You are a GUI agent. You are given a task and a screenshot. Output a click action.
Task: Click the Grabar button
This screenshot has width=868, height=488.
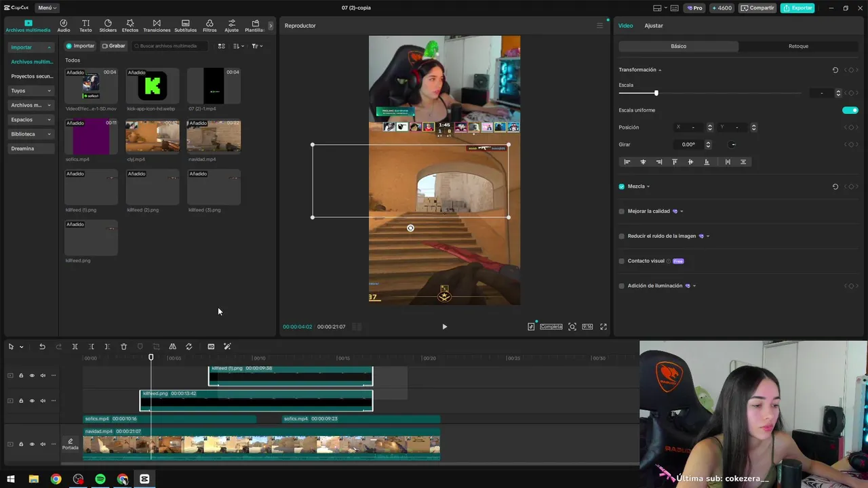tap(113, 46)
